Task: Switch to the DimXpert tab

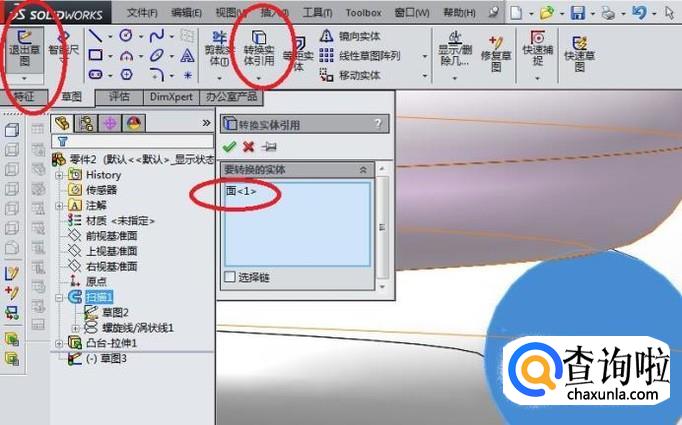Action: 171,97
